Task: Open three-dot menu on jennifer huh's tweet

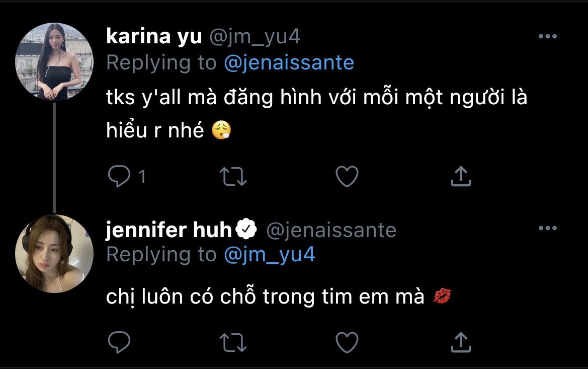Action: pos(547,228)
